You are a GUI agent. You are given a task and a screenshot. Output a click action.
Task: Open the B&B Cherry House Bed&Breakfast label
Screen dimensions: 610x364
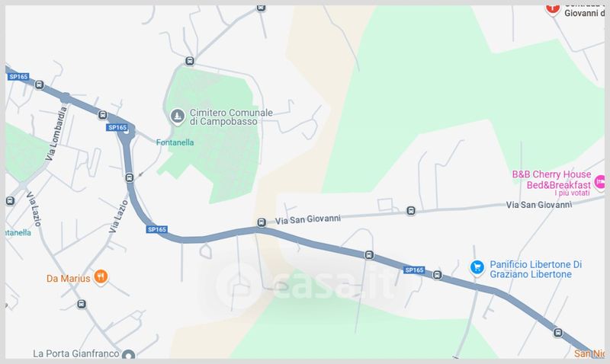tap(551, 180)
